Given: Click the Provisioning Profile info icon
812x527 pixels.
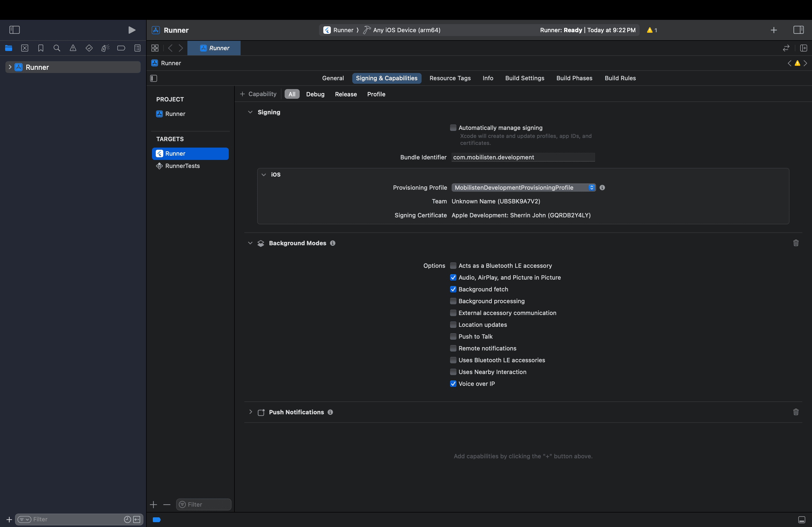Looking at the screenshot, I should click(602, 188).
